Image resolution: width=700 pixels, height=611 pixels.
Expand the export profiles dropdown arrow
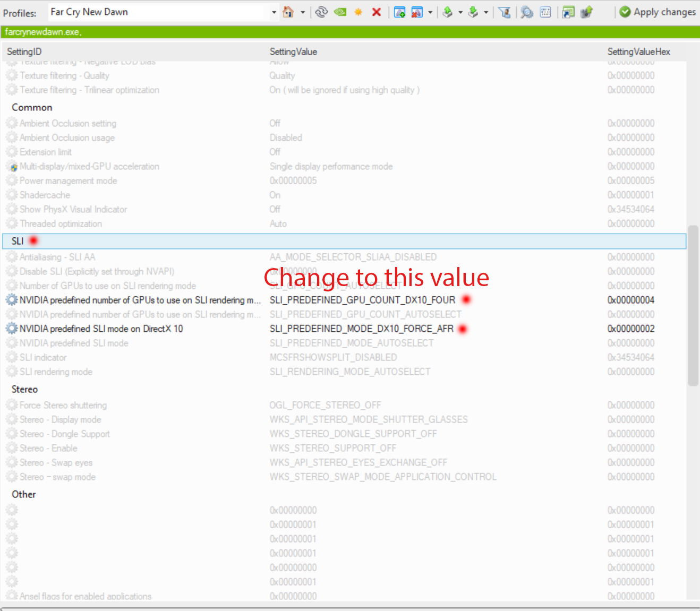click(460, 12)
